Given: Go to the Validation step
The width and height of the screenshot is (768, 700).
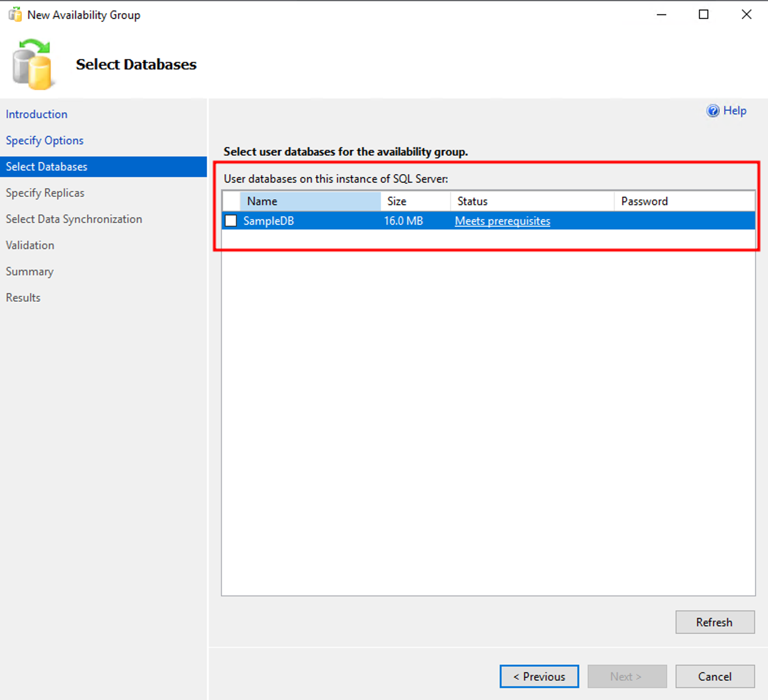Looking at the screenshot, I should click(x=30, y=245).
